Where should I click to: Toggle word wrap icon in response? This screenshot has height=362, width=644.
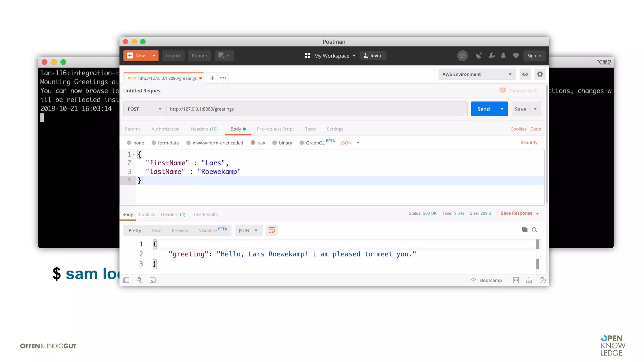point(272,230)
